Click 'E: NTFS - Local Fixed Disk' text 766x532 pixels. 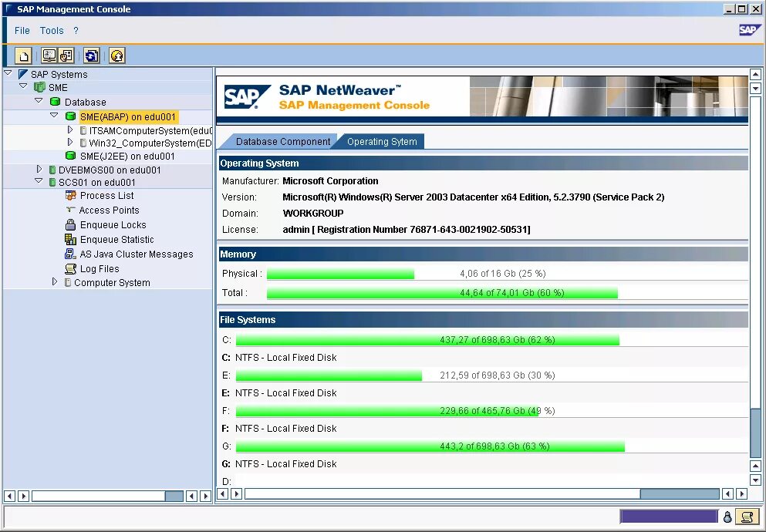coord(279,393)
